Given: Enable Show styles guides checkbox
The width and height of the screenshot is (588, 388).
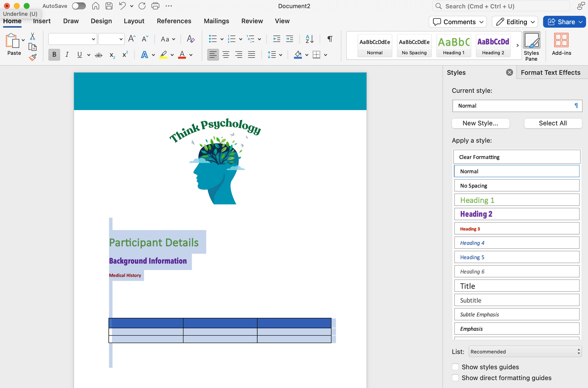Looking at the screenshot, I should coord(455,367).
